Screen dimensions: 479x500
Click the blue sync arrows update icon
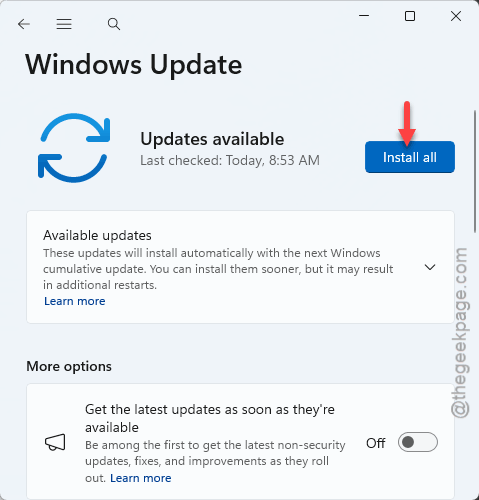pos(74,148)
